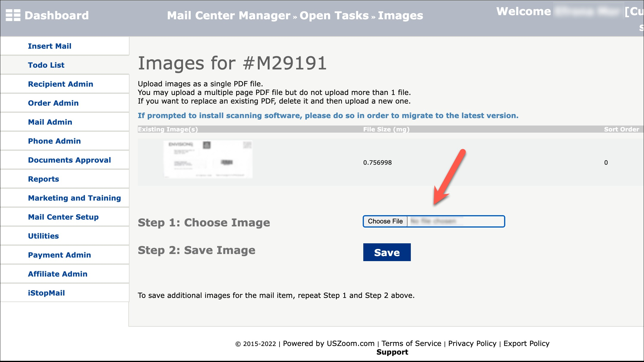This screenshot has width=644, height=362.
Task: Open the Insert Mail menu item
Action: point(50,46)
